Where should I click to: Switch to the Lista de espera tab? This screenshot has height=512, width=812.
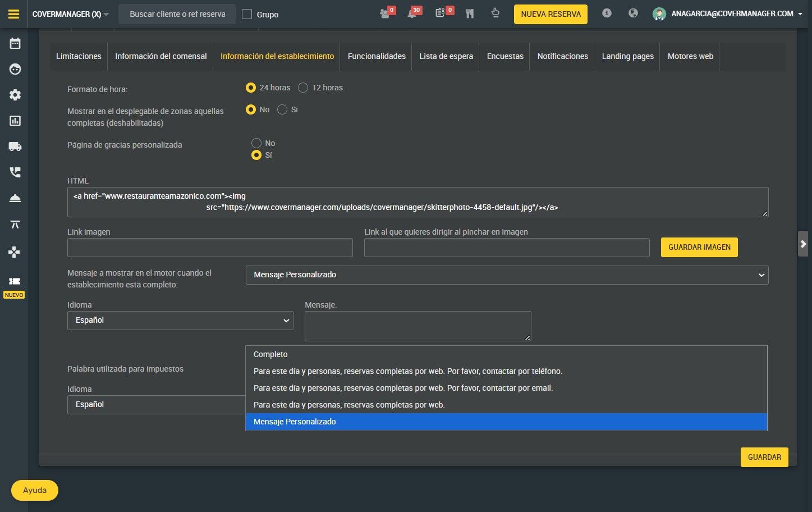pos(446,56)
